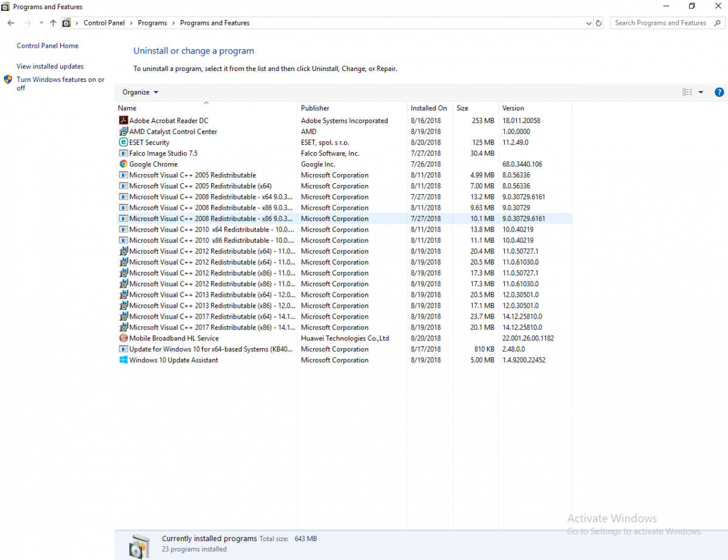728x560 pixels.
Task: Select the AMD Catalyst Control Center entry
Action: tap(173, 132)
